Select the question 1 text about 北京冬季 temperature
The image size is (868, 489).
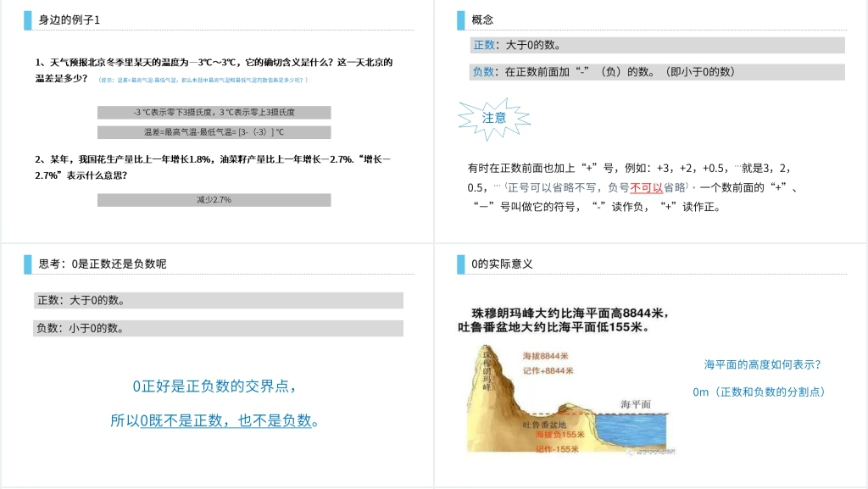coord(214,70)
